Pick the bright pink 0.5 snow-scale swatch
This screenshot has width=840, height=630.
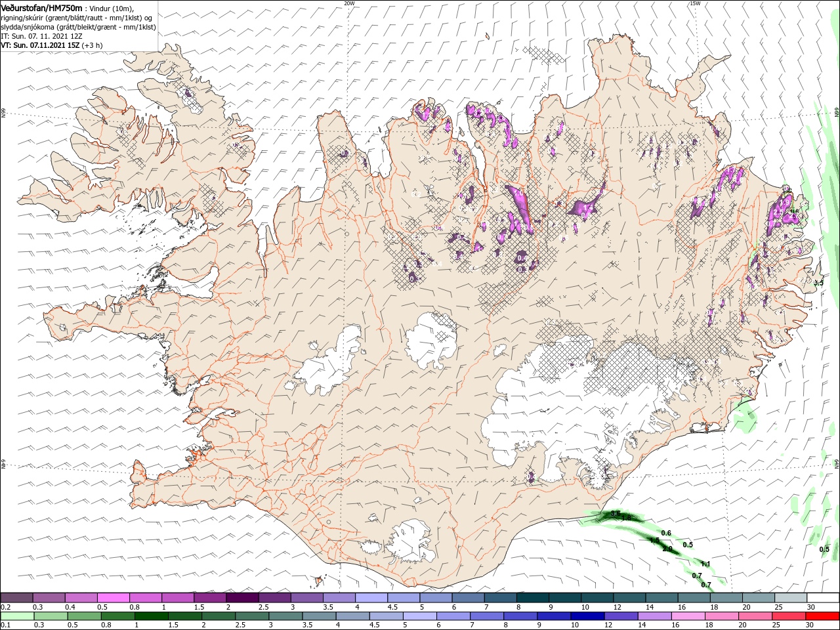pos(113,597)
